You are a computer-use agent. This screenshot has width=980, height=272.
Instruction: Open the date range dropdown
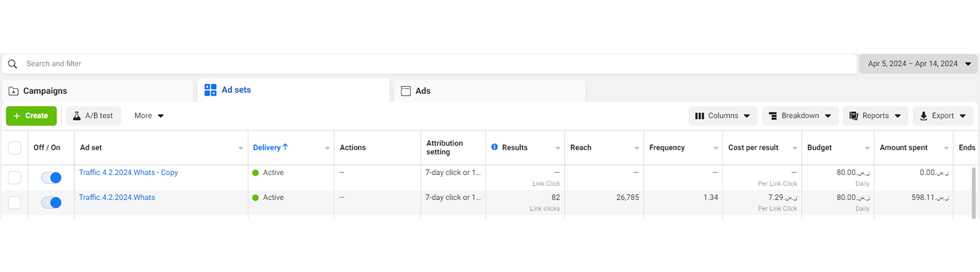pyautogui.click(x=918, y=64)
